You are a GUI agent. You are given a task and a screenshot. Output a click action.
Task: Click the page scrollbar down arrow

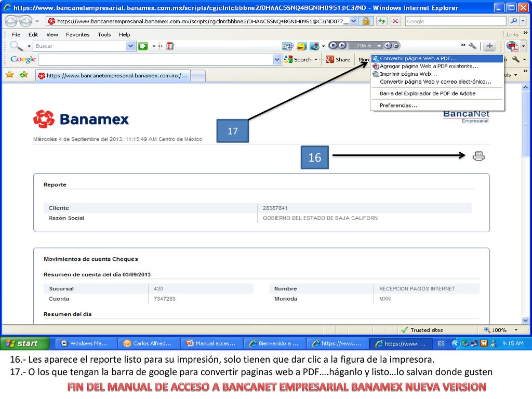[525, 320]
